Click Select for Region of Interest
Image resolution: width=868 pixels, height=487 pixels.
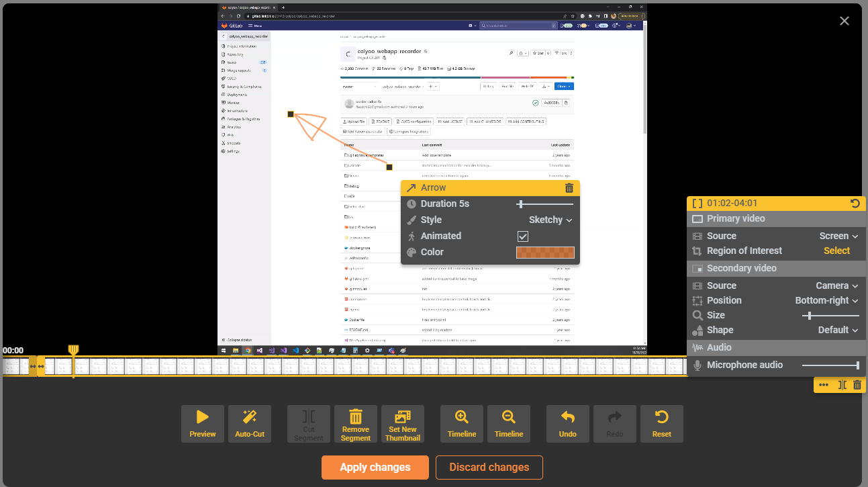coord(837,251)
